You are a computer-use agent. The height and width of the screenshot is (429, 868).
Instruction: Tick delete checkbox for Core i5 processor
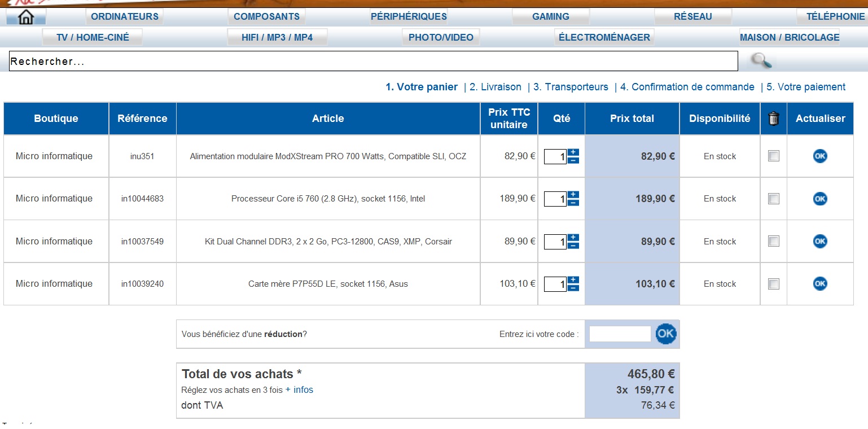(x=773, y=199)
